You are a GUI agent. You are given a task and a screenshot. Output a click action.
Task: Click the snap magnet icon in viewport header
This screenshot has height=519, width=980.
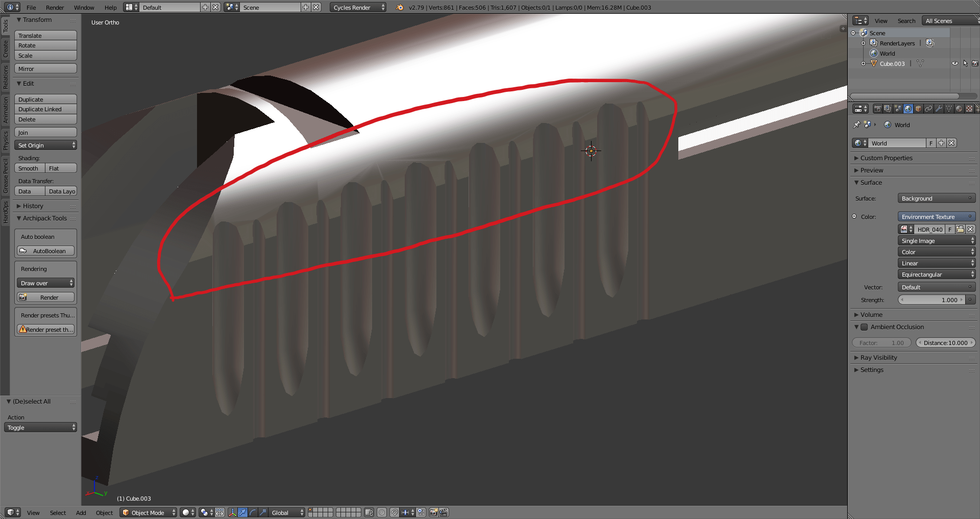tap(394, 512)
